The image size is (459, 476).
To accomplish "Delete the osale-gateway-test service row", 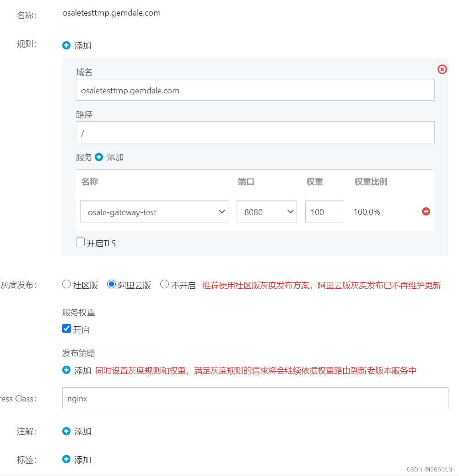I will click(426, 211).
